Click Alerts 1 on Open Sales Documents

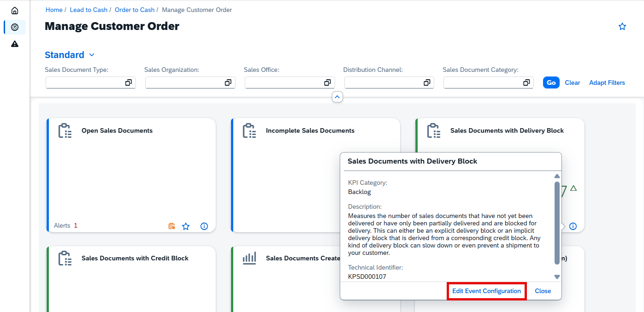(66, 226)
